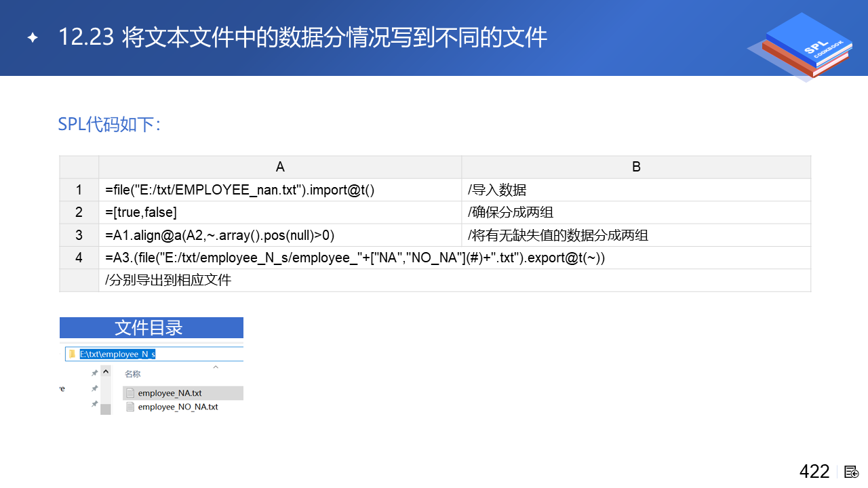
Task: Click the cell with EMPLOYEE_nan.txt import code
Action: tap(280, 190)
